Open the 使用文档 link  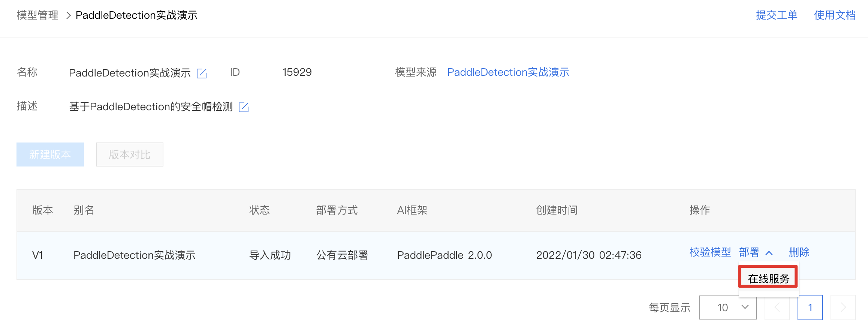(835, 15)
